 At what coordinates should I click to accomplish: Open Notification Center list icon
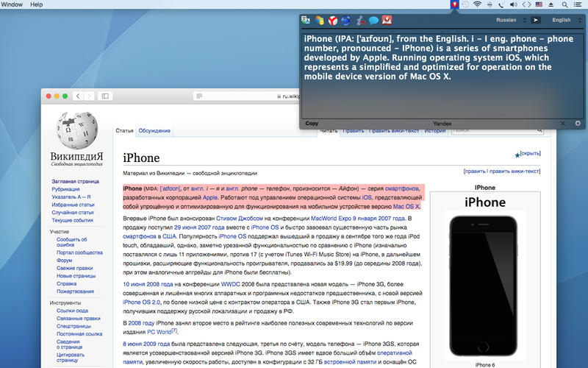coord(578,4)
